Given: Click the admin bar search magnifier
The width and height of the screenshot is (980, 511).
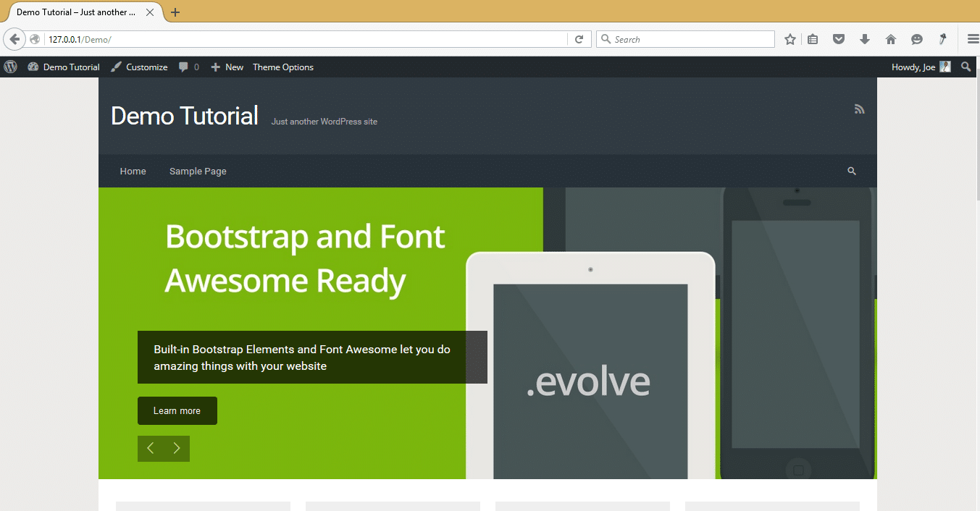Looking at the screenshot, I should pyautogui.click(x=966, y=67).
